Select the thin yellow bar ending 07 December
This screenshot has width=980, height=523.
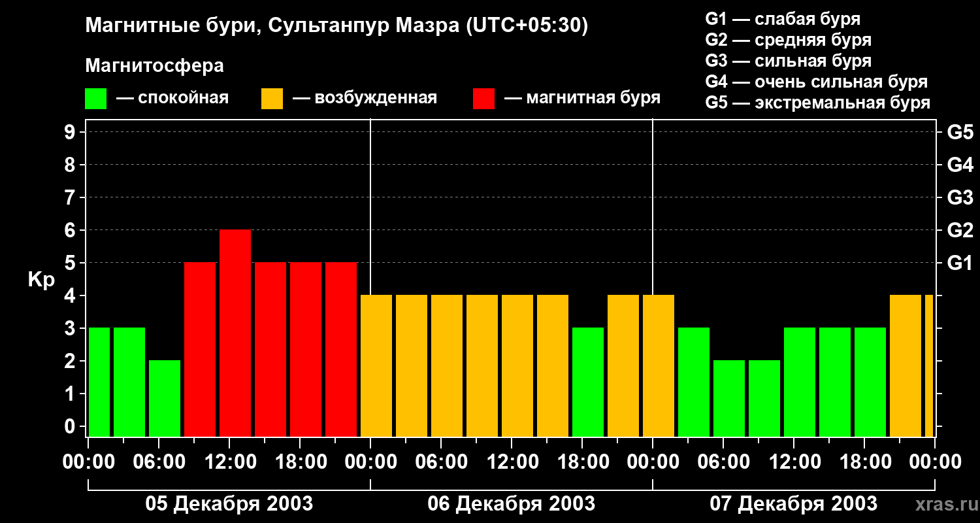(929, 365)
